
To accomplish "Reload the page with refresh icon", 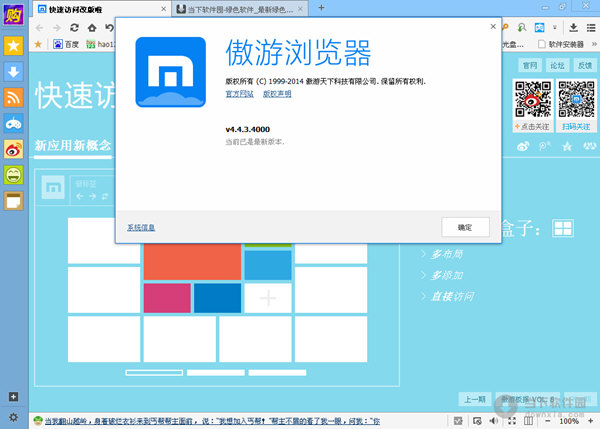I will click(74, 28).
